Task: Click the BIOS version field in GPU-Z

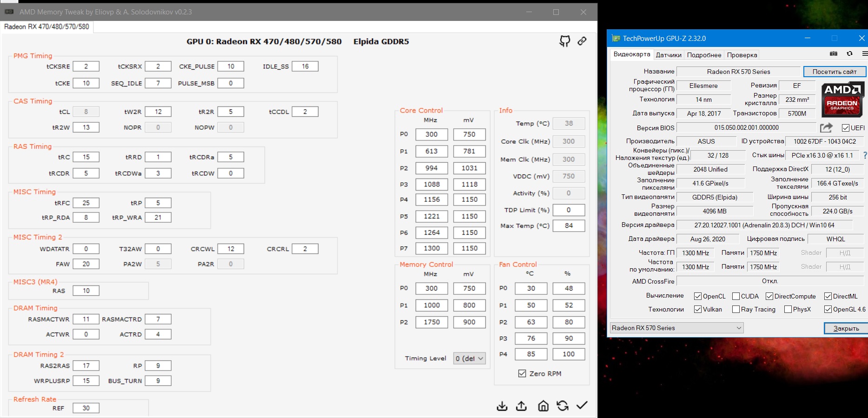Action: pos(746,127)
